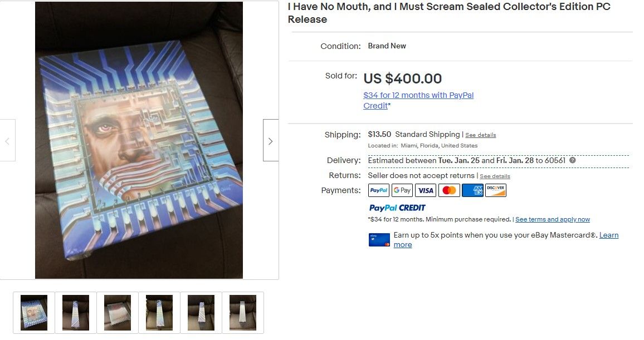Click the Discover card icon
This screenshot has height=340, width=644.
(496, 190)
